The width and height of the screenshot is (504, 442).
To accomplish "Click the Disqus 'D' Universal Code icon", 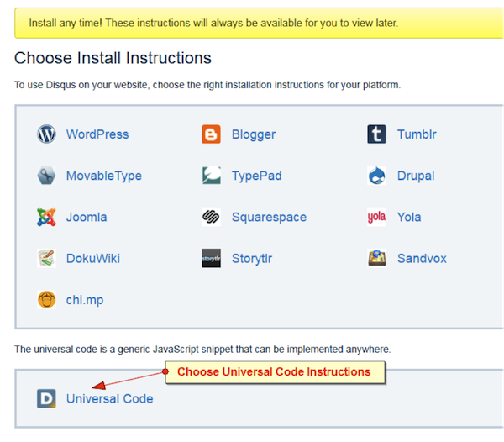I will tap(46, 398).
